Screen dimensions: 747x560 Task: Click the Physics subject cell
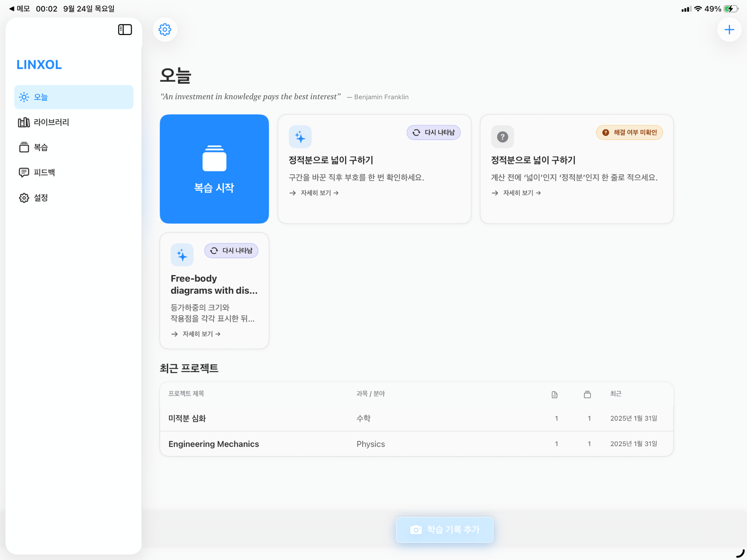371,444
